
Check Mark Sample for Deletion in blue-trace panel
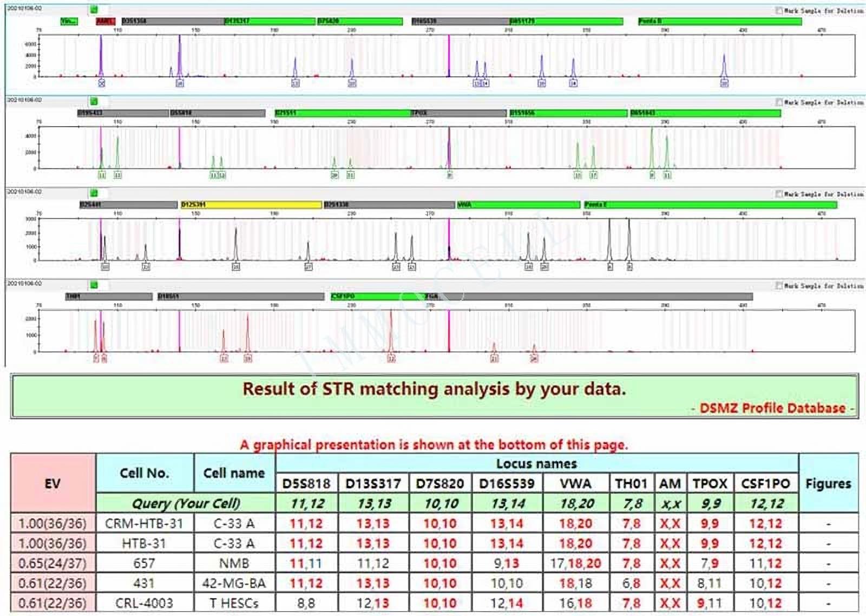point(779,10)
